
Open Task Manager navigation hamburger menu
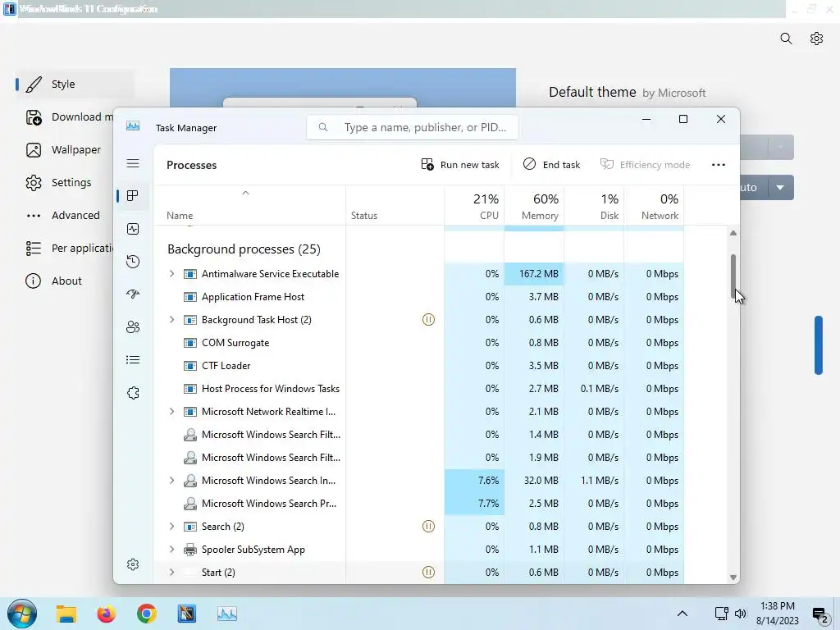point(133,163)
